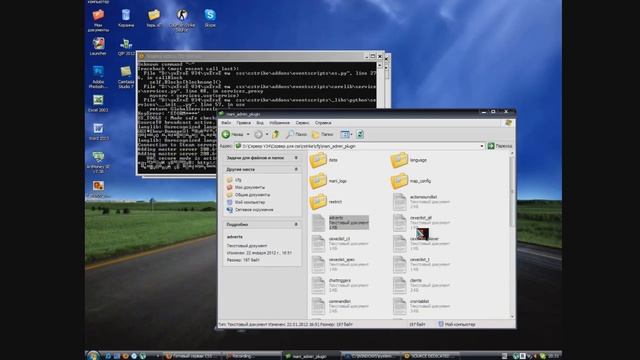Open the Camtasia Studio 7 desktop icon
This screenshot has height=360, width=640.
pyautogui.click(x=126, y=77)
